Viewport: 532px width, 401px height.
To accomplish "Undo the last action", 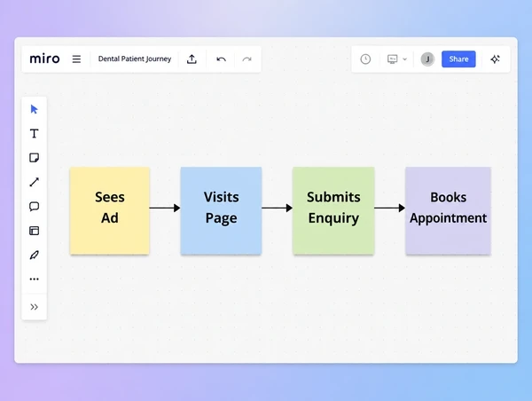I will point(221,59).
